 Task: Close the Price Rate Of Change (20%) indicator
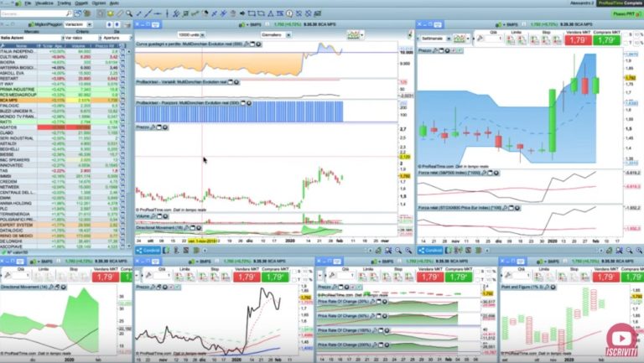385,302
